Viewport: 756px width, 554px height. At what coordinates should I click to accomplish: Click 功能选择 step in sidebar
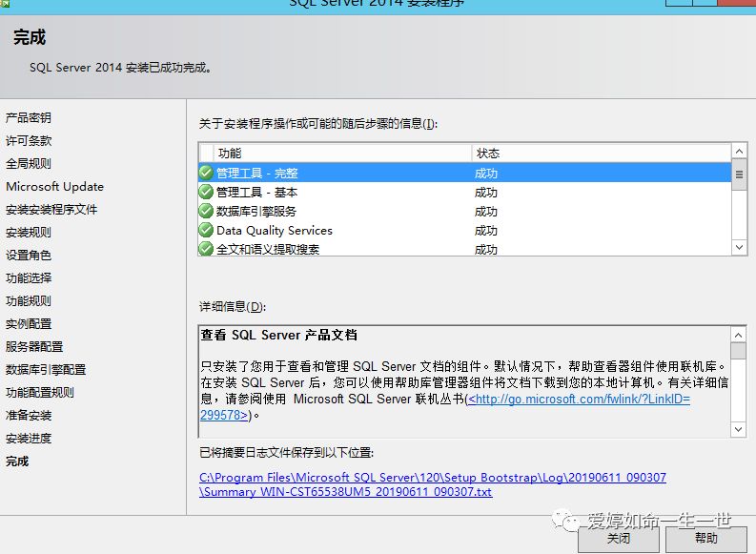click(x=28, y=278)
